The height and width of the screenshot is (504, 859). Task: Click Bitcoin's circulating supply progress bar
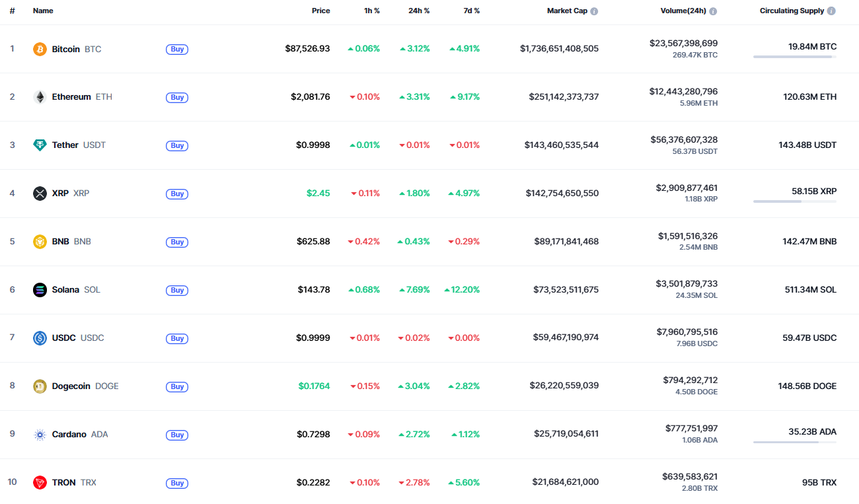point(794,57)
